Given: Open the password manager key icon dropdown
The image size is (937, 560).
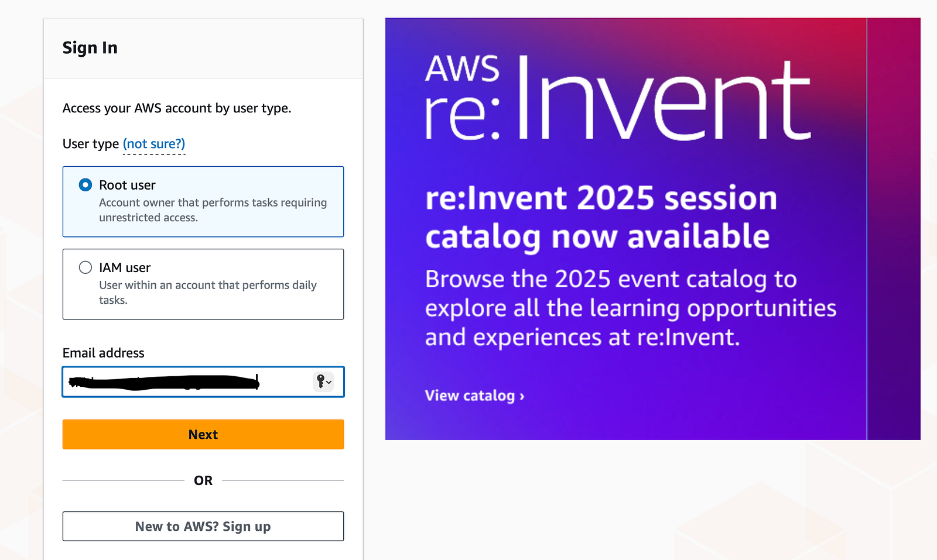Looking at the screenshot, I should click(323, 382).
